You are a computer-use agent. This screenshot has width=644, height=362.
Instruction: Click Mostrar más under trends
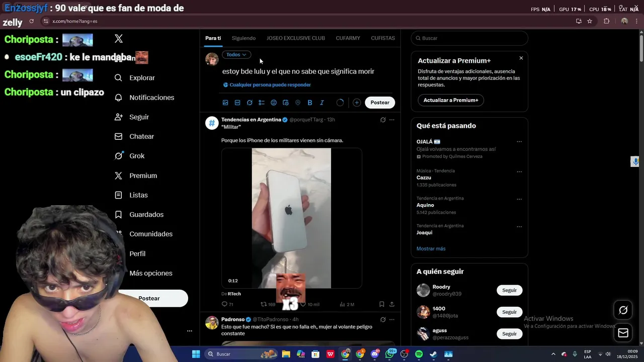(431, 249)
